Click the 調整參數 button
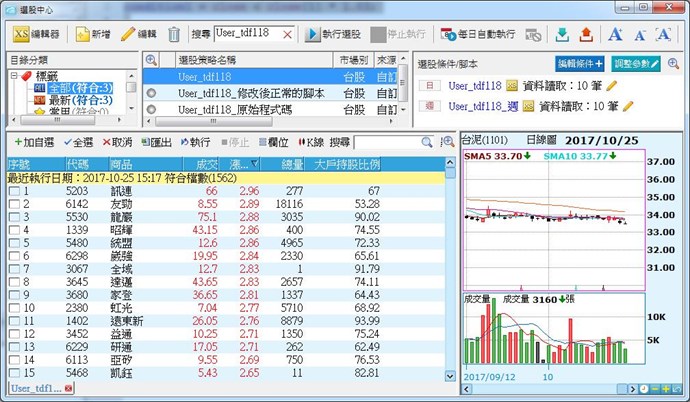This screenshot has height=402, width=690. pos(635,63)
